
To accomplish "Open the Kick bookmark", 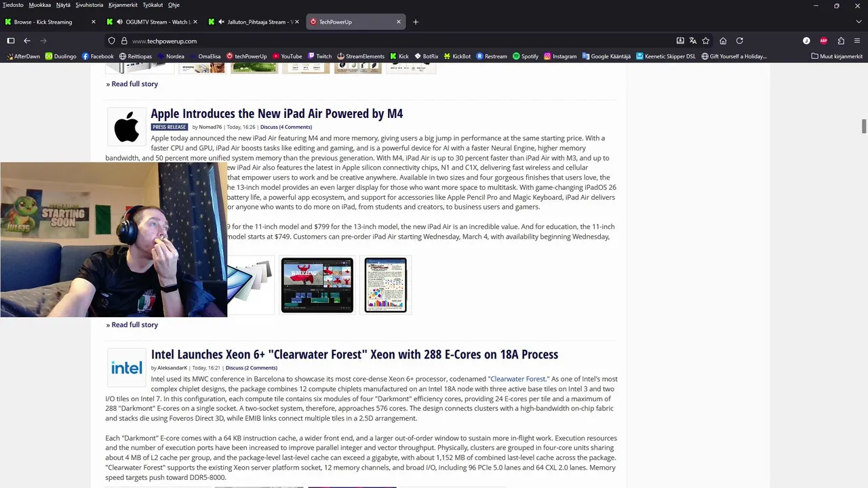I will point(399,56).
